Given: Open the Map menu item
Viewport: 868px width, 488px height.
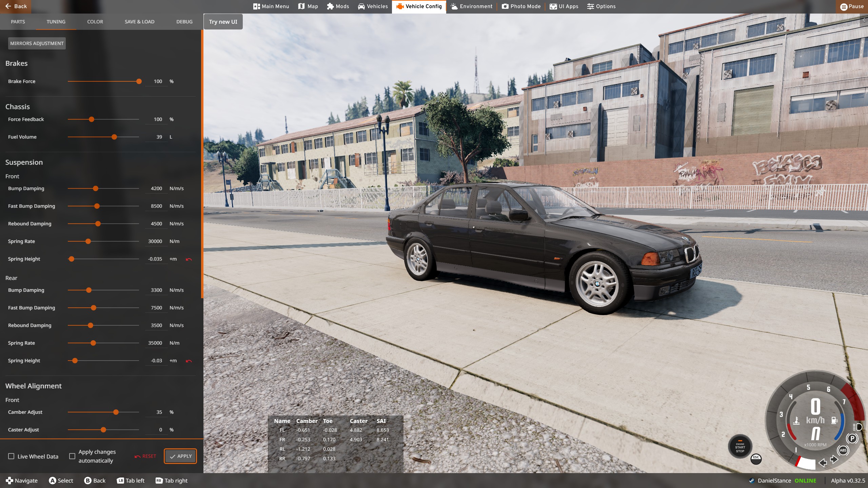Looking at the screenshot, I should click(x=308, y=6).
